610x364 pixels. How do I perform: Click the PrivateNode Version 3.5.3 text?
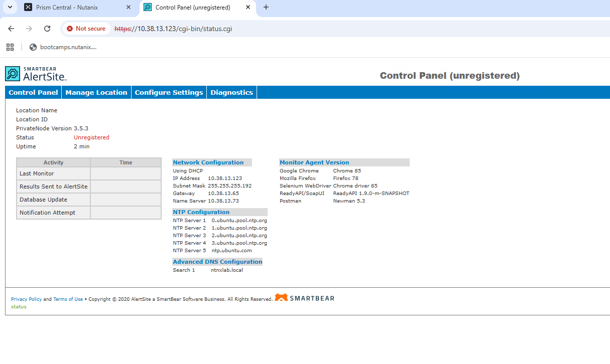[x=52, y=128]
